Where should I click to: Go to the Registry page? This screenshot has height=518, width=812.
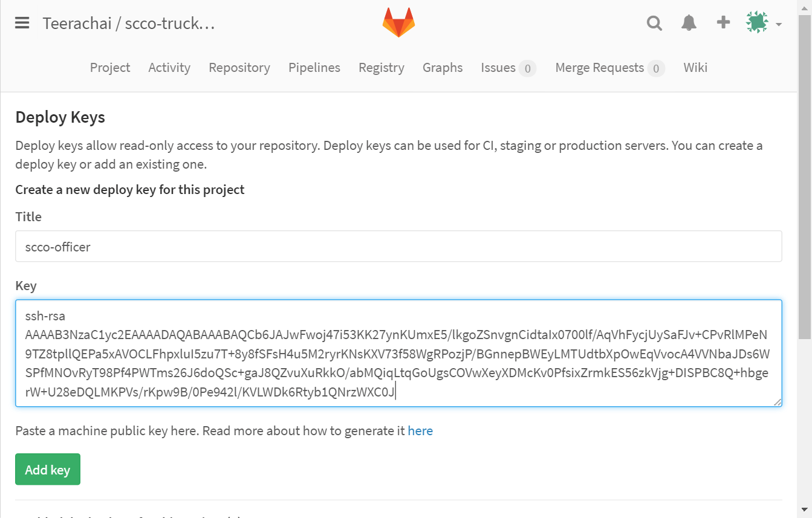[382, 68]
